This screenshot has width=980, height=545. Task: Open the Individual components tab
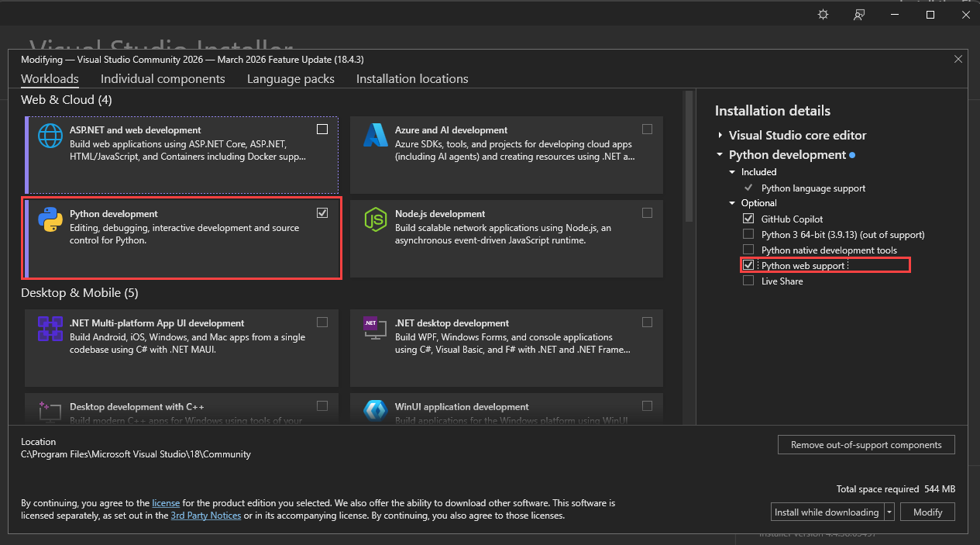163,79
